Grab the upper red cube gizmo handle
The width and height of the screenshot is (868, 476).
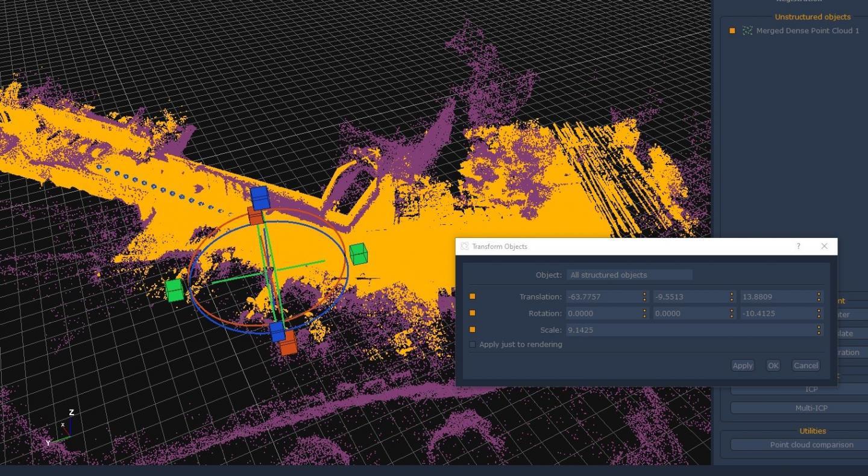tap(255, 216)
